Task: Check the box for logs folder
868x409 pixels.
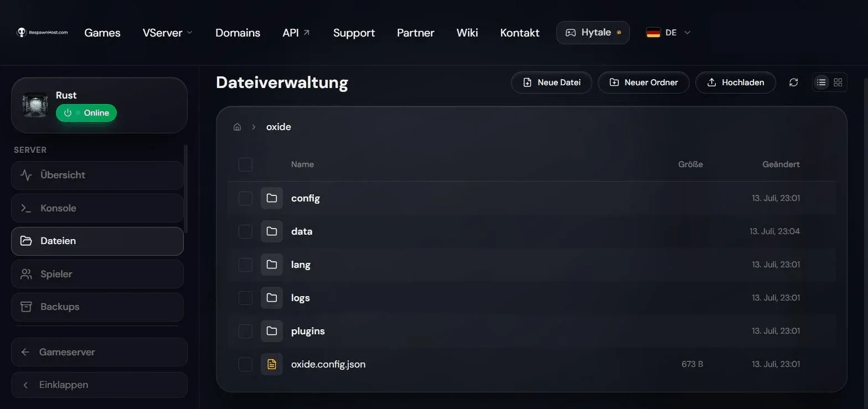Action: coord(245,298)
